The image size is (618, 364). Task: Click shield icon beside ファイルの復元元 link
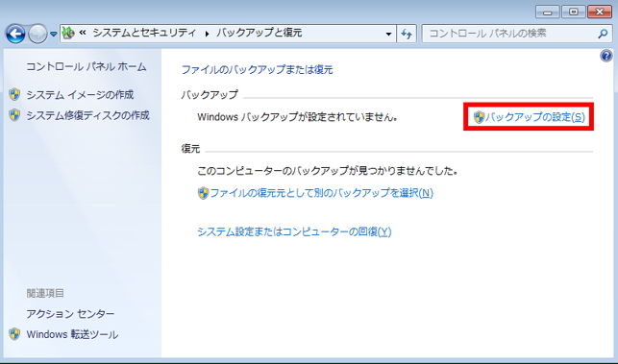pos(203,193)
